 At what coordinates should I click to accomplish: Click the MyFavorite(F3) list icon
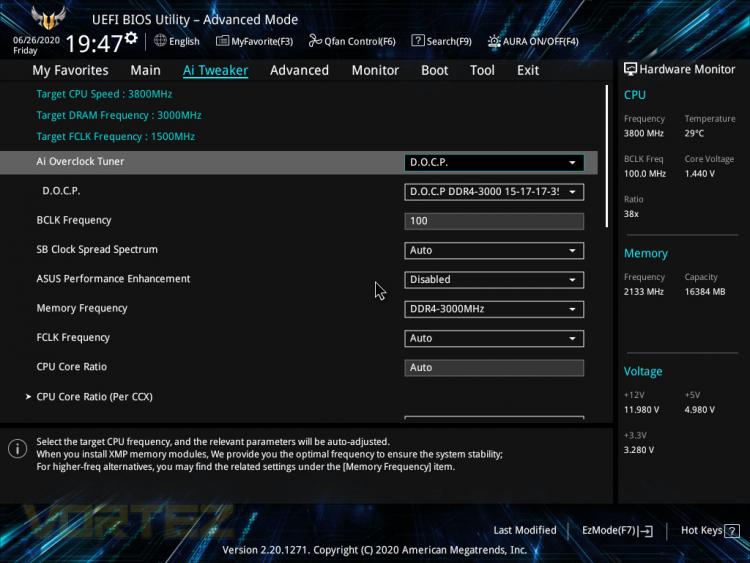coord(222,41)
